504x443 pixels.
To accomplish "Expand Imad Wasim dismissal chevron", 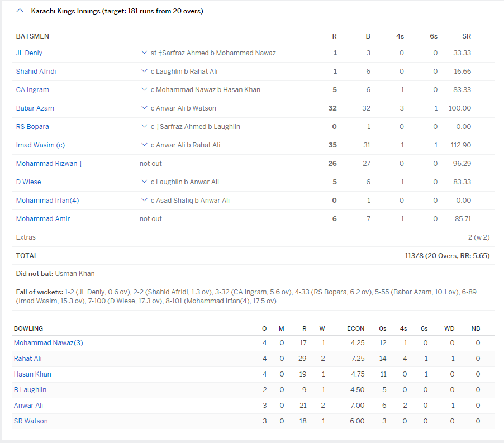I will click(x=144, y=145).
